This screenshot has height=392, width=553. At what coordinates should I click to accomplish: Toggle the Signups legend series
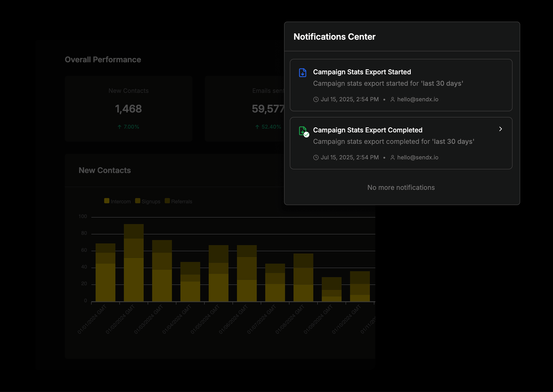pos(148,201)
